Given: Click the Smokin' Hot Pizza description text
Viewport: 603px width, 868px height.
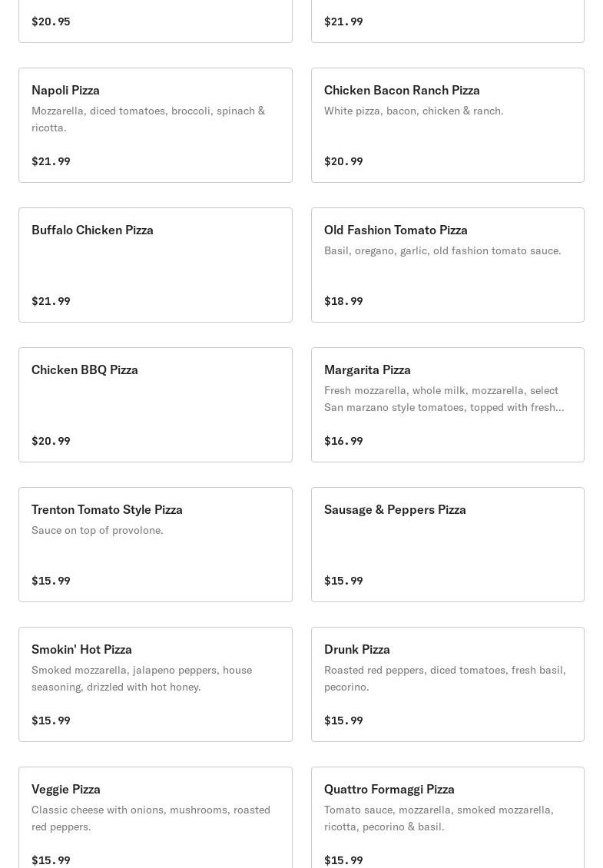Looking at the screenshot, I should (x=141, y=678).
